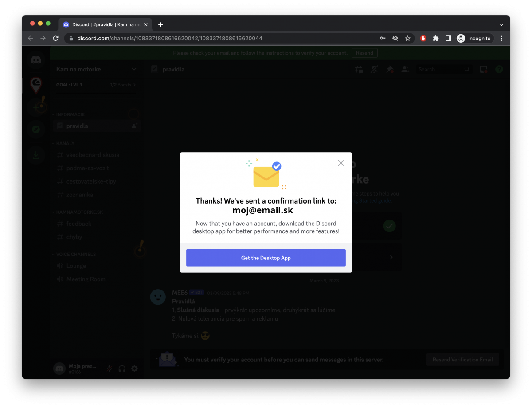The width and height of the screenshot is (532, 408).
Task: Open User Settings gear icon
Action: (x=134, y=369)
